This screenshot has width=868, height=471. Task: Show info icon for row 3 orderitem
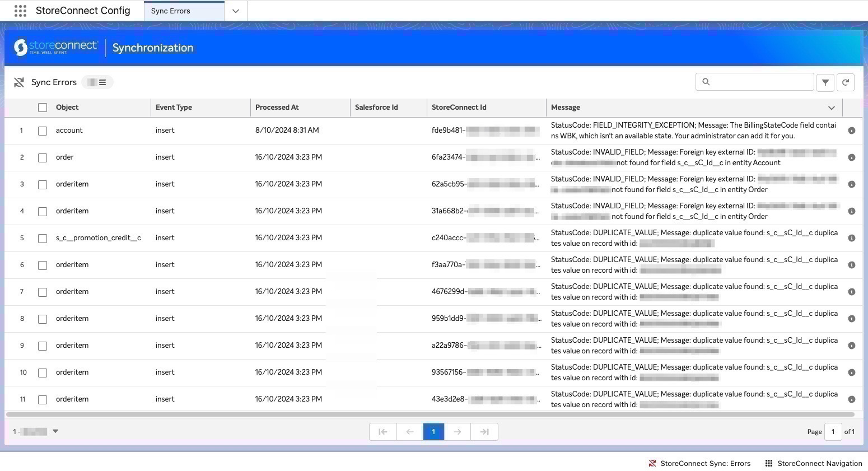tap(852, 184)
